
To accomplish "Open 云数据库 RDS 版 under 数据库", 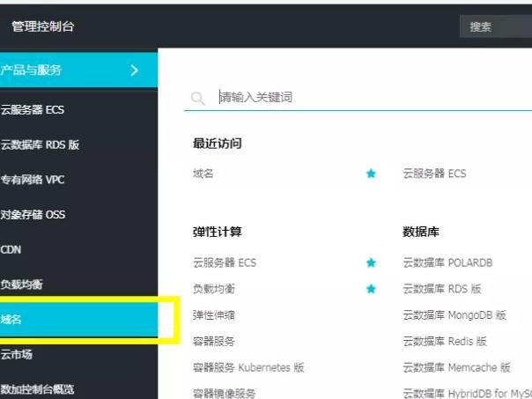I will coord(442,289).
